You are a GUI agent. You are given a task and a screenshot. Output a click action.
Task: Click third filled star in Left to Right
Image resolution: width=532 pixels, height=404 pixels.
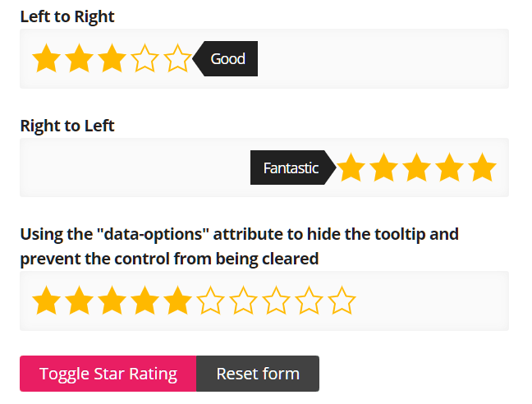112,58
